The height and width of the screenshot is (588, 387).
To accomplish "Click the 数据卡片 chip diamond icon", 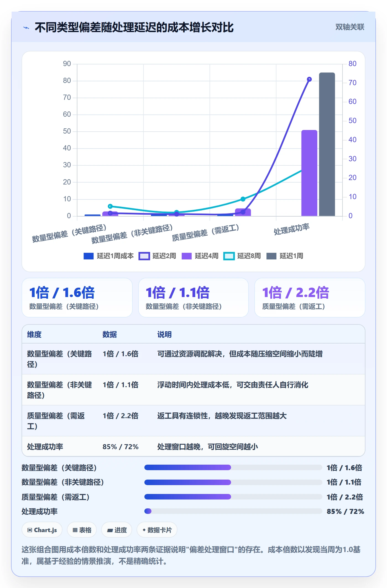I will (x=144, y=530).
